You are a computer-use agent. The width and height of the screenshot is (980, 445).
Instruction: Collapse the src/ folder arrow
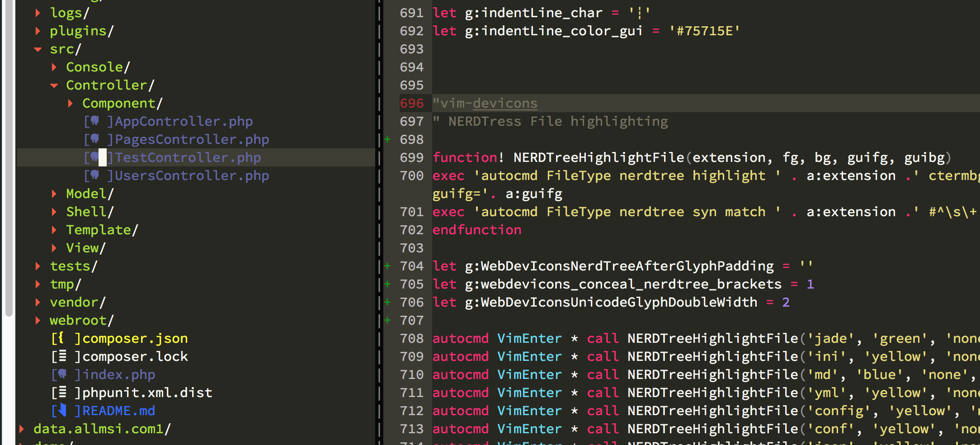[x=38, y=49]
